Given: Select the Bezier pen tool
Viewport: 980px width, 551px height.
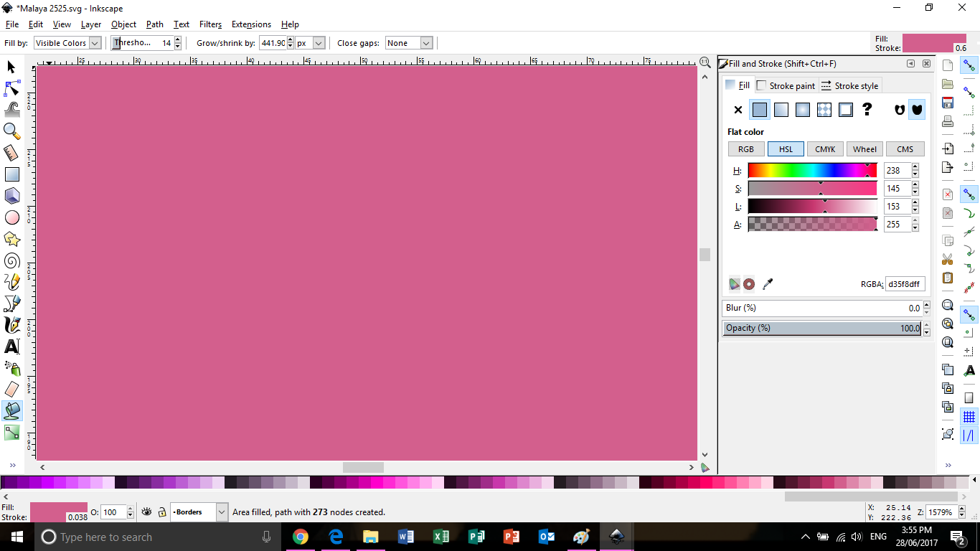Looking at the screenshot, I should tap(11, 303).
